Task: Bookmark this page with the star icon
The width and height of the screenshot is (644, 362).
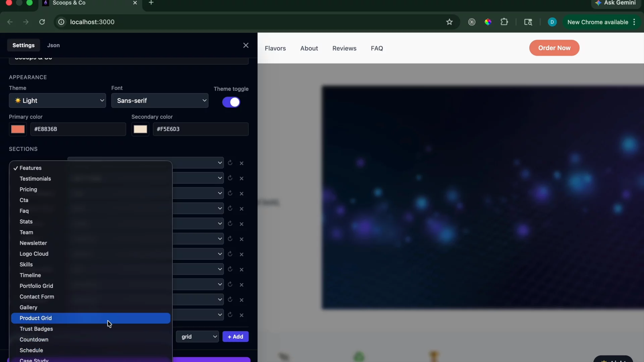Action: coord(449,22)
